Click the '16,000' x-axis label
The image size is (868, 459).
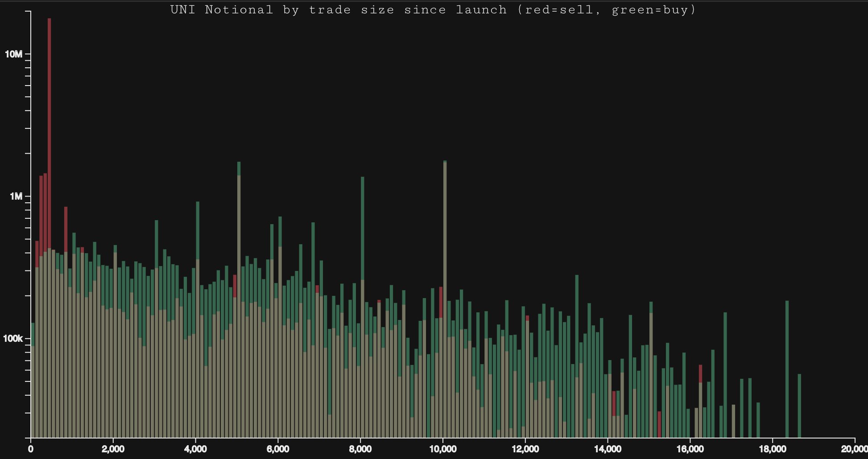point(690,449)
